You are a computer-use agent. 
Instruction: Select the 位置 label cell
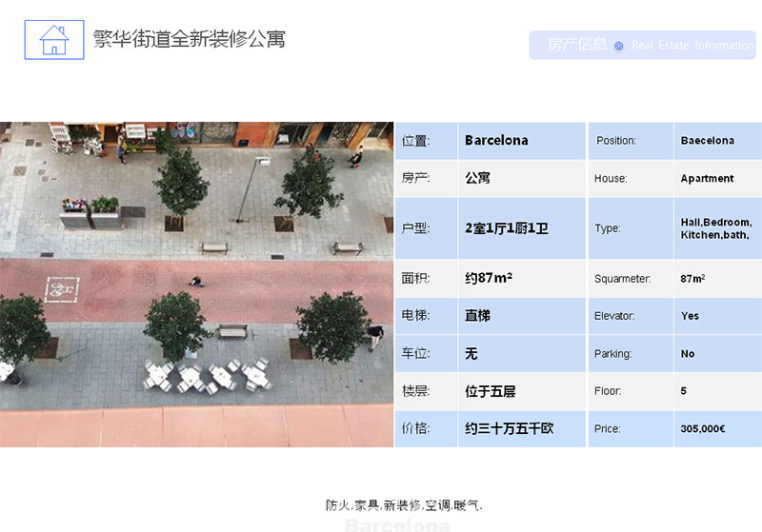(x=426, y=141)
